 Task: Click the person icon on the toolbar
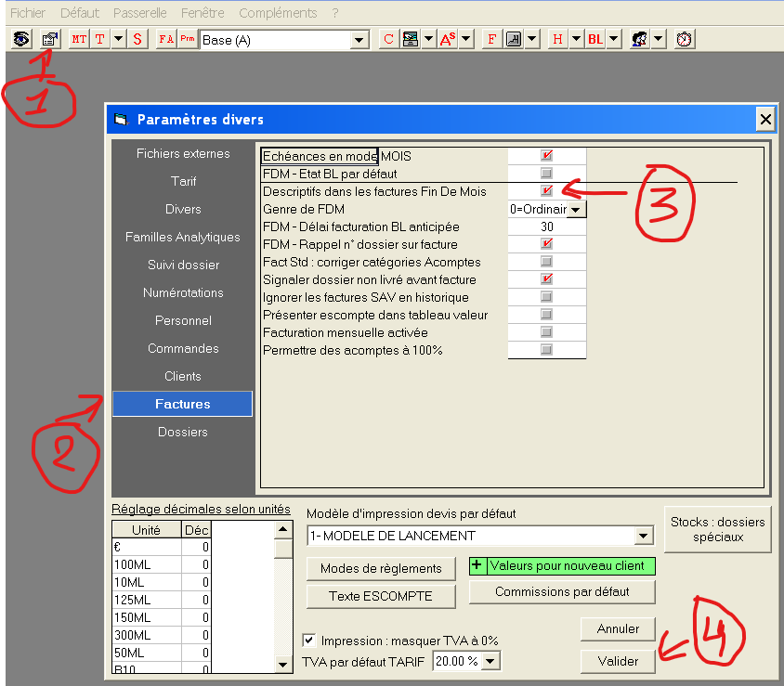coord(637,39)
